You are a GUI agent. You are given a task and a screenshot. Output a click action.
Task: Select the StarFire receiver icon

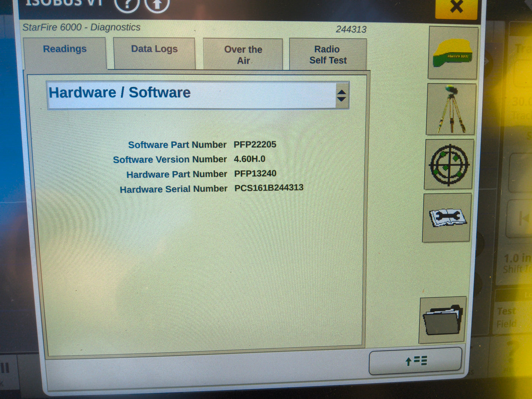pos(452,53)
